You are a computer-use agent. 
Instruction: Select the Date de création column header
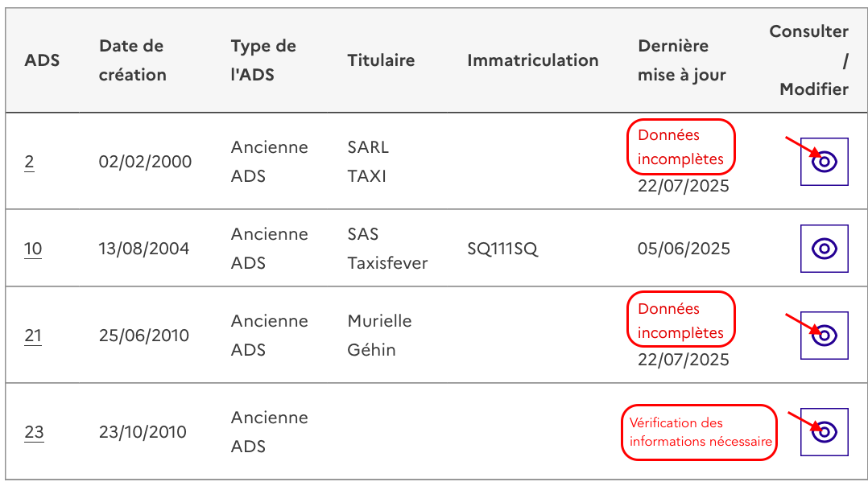pos(133,60)
